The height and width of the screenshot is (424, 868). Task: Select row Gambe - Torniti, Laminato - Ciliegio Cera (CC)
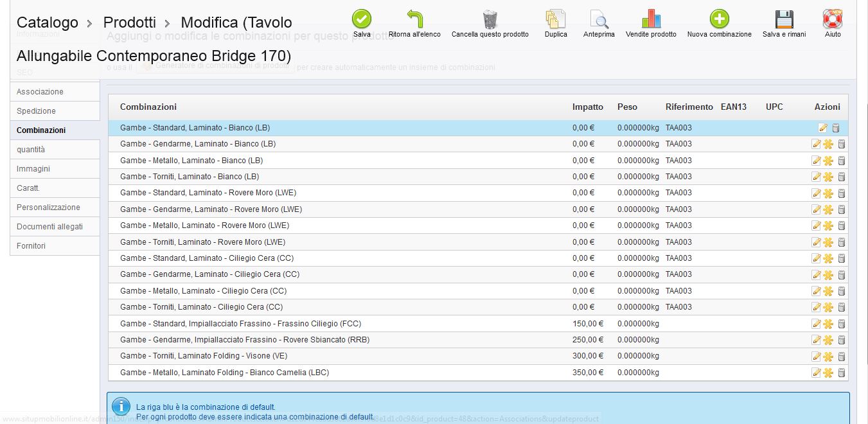coord(478,307)
